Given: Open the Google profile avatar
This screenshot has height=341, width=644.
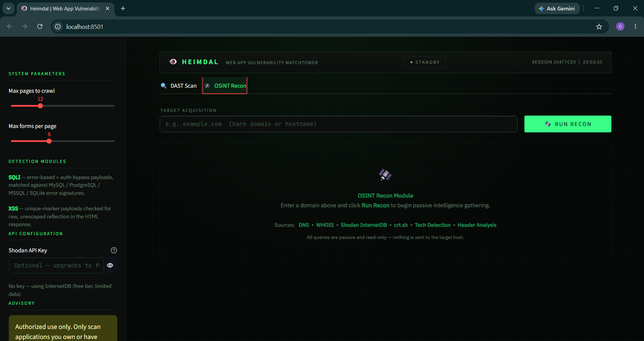Looking at the screenshot, I should click(620, 27).
